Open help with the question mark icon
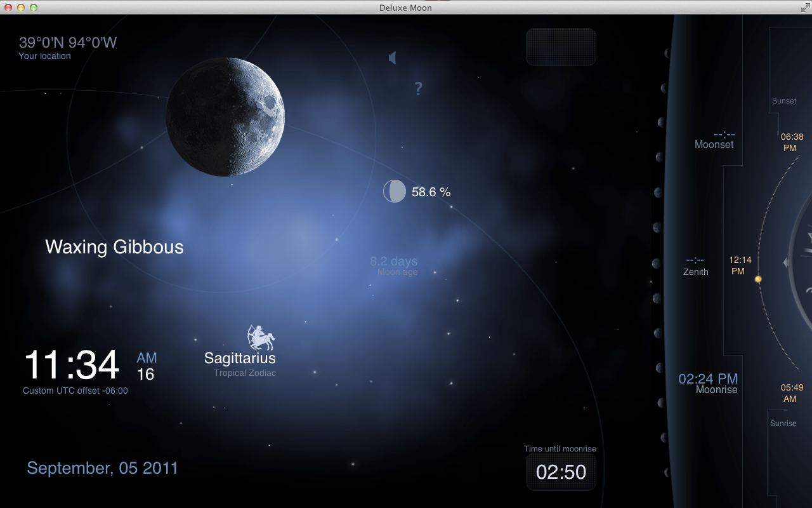The image size is (812, 508). (418, 89)
